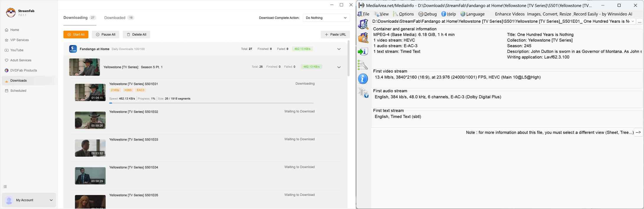Click the 'Yellowstone [TV Series] S501E05' title
Screen dimensions: 644x209
click(x=134, y=195)
